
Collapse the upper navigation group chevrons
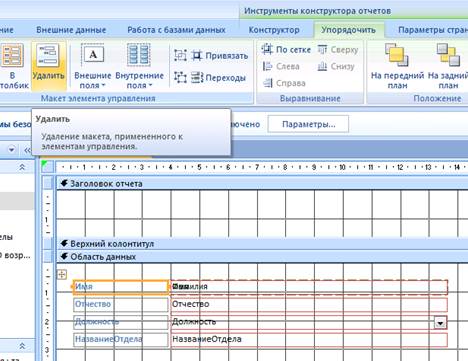(22, 167)
